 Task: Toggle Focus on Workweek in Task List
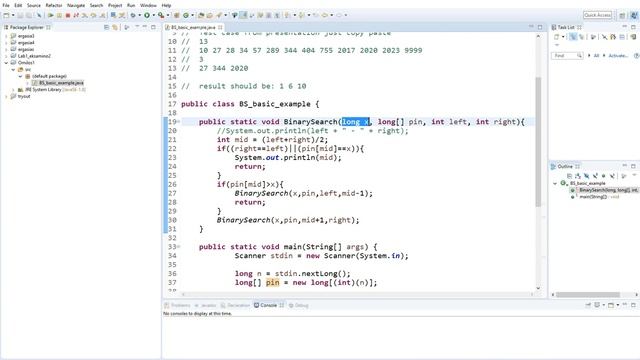(x=593, y=37)
